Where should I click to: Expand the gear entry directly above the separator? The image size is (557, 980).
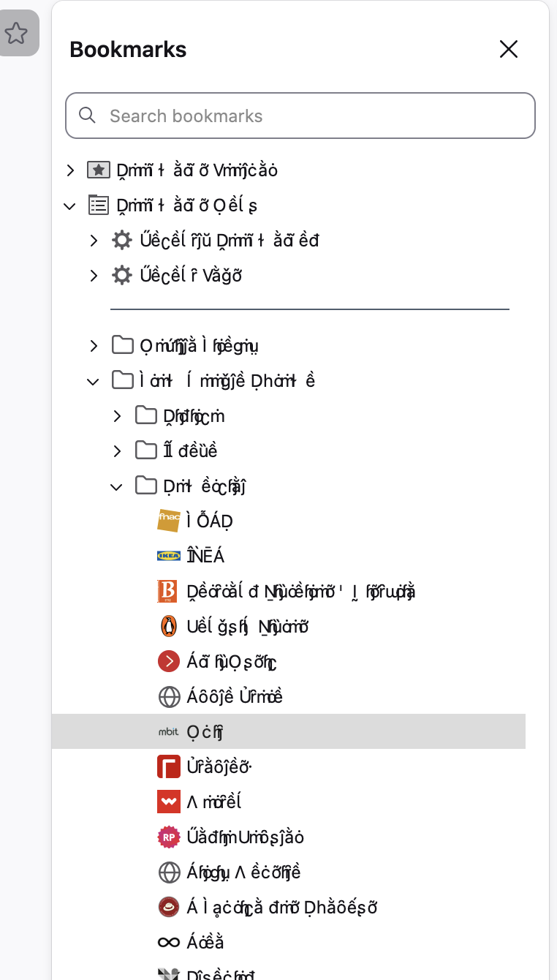click(x=94, y=276)
